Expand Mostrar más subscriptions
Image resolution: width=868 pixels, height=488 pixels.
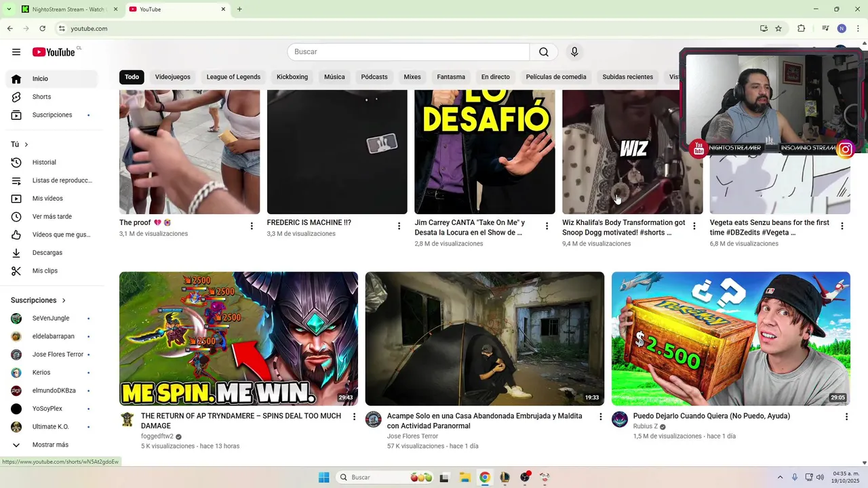pos(52,445)
